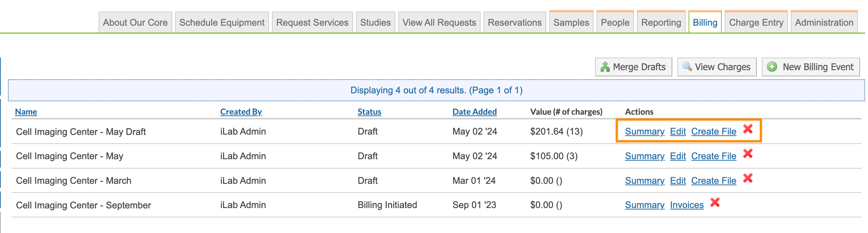The height and width of the screenshot is (233, 868).
Task: Sort the list by Name column
Action: point(26,112)
